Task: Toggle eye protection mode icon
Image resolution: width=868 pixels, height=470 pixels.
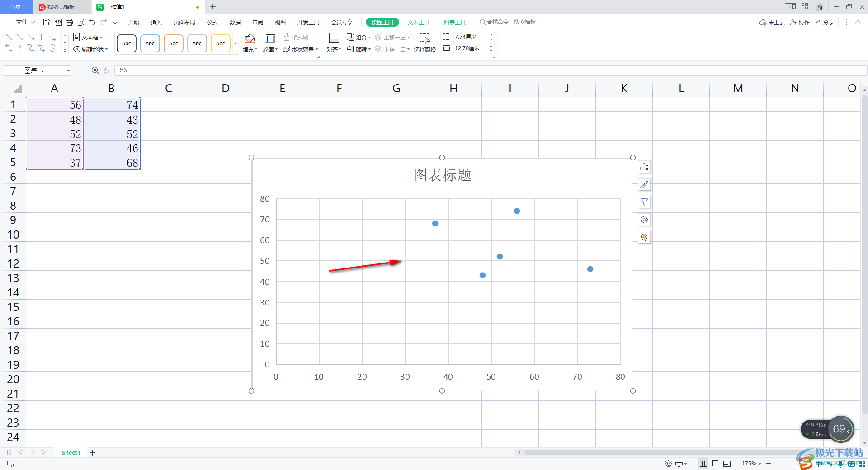Action: (668, 464)
